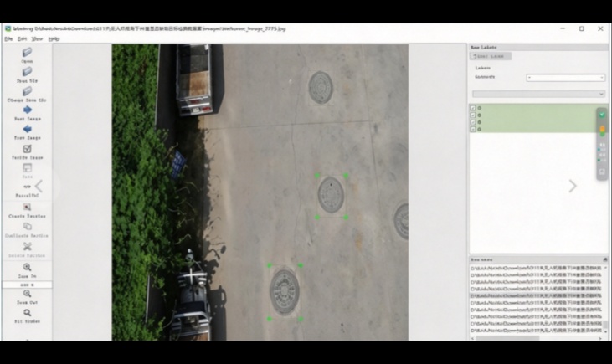The width and height of the screenshot is (612, 364).
Task: Toggle third box label checkbox in list
Action: (x=473, y=122)
